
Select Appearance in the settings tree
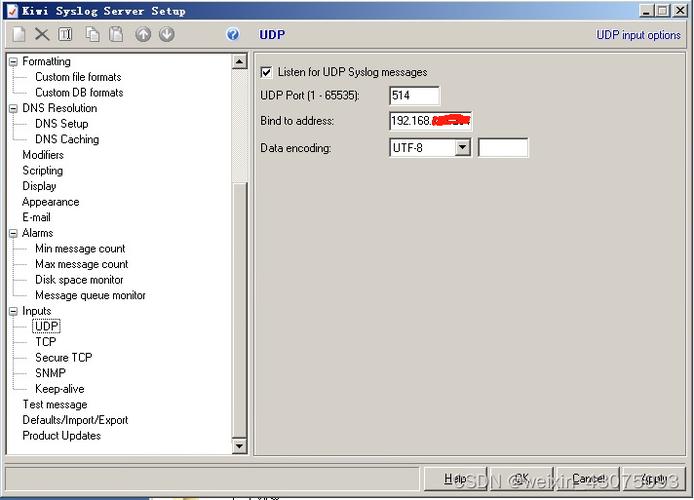point(50,202)
